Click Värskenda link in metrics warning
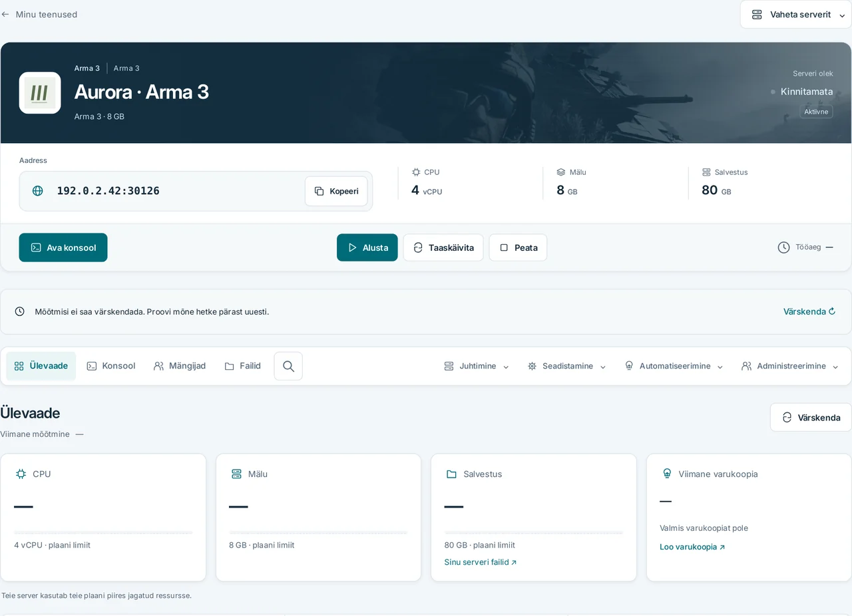852x616 pixels. 809,311
